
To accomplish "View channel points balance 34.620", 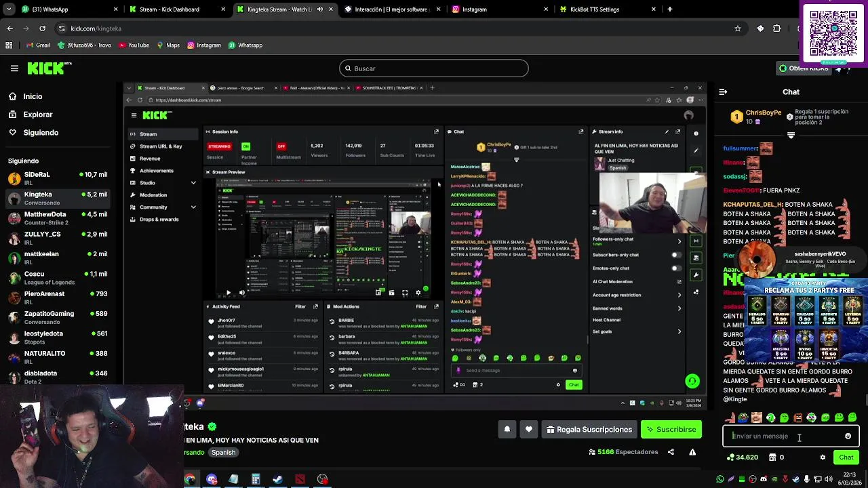I will tap(742, 457).
